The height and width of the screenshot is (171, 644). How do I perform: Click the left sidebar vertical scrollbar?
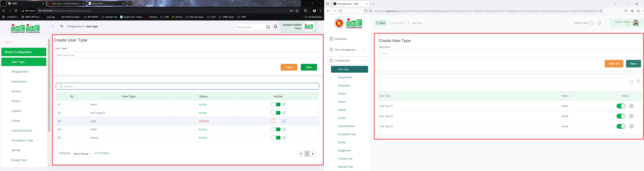49,85
